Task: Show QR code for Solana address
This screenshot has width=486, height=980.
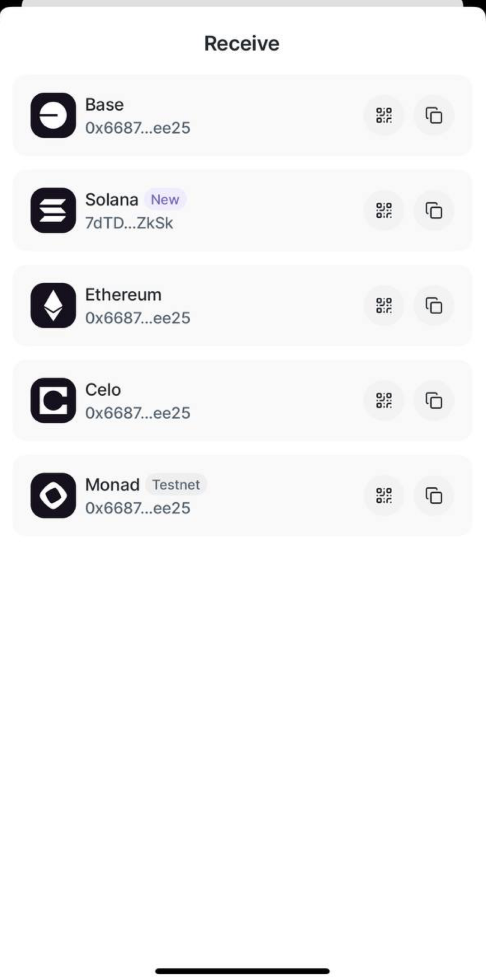Action: tap(384, 210)
